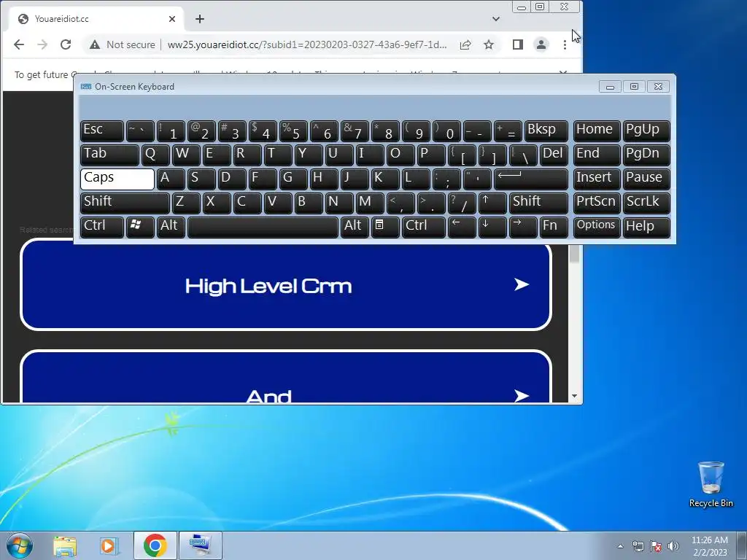Go back in Chrome browser
Image resolution: width=747 pixels, height=560 pixels.
[x=18, y=44]
